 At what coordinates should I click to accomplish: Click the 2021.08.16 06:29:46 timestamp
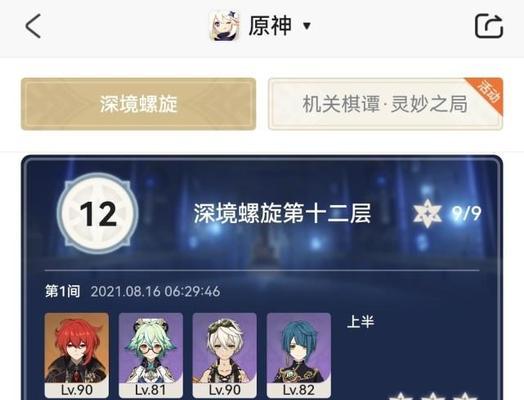pyautogui.click(x=155, y=291)
